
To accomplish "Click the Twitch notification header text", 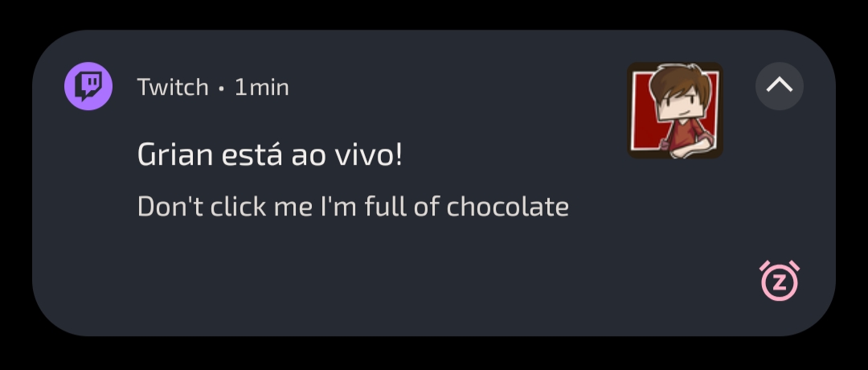I will click(212, 87).
